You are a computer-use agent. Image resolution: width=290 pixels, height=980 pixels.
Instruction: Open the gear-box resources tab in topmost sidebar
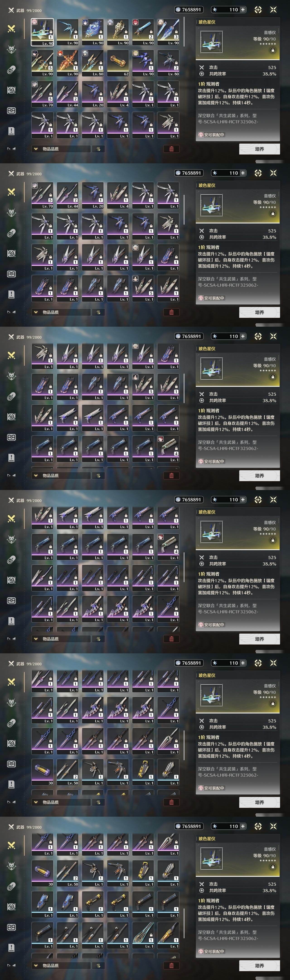tap(11, 90)
